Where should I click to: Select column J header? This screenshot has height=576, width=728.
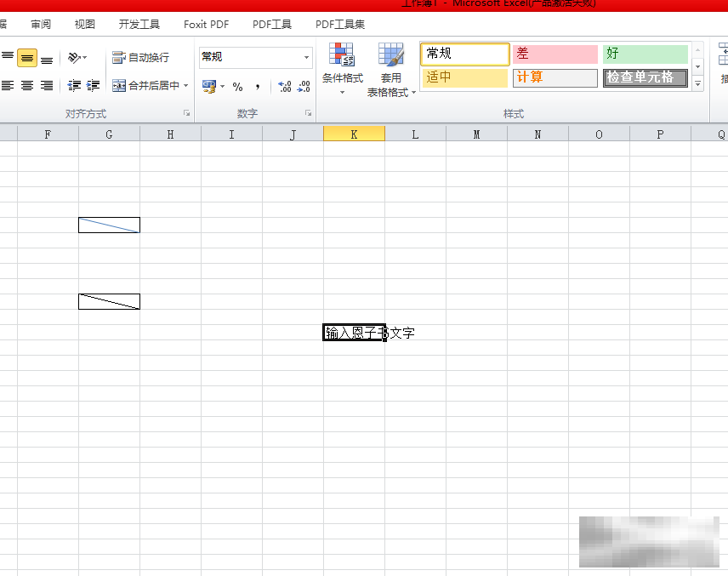click(x=293, y=134)
